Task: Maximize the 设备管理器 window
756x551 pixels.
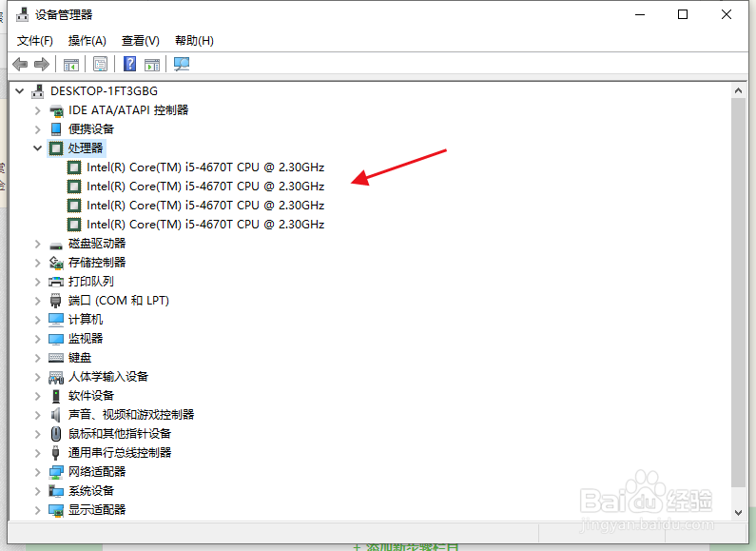Action: coord(683,14)
